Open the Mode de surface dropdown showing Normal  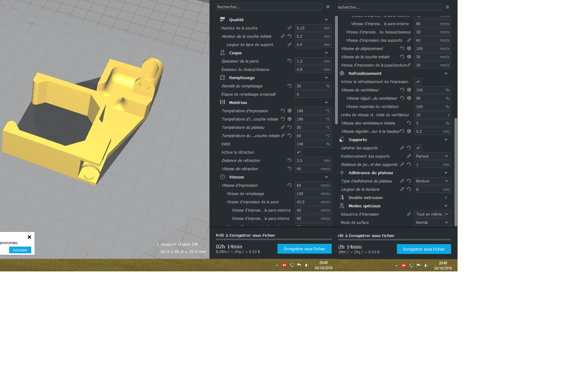[x=432, y=222]
